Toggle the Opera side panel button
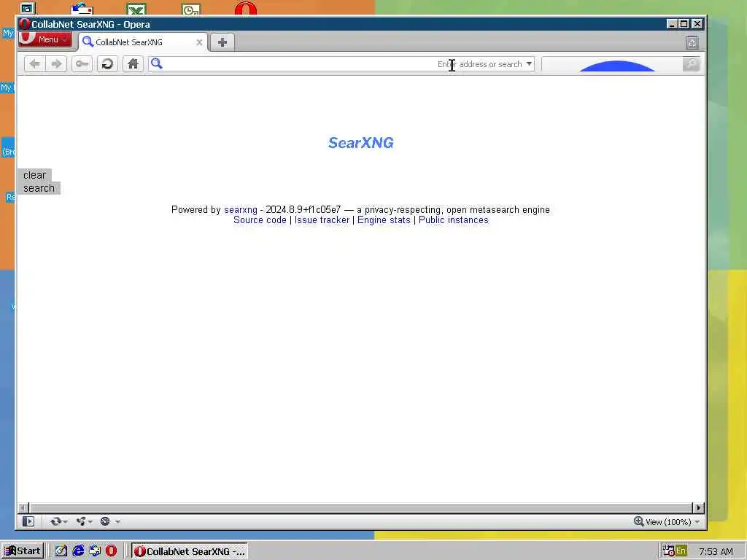This screenshot has height=560, width=747. click(x=28, y=521)
